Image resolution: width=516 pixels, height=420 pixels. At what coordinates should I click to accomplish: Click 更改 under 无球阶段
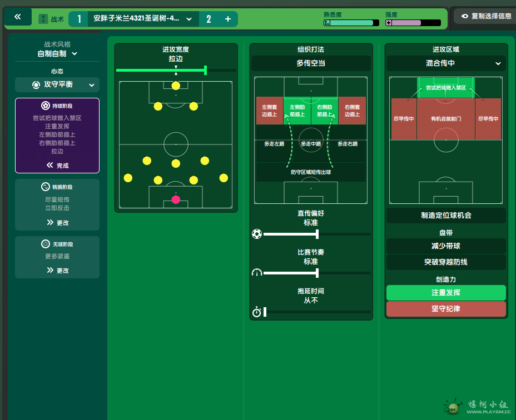58,271
